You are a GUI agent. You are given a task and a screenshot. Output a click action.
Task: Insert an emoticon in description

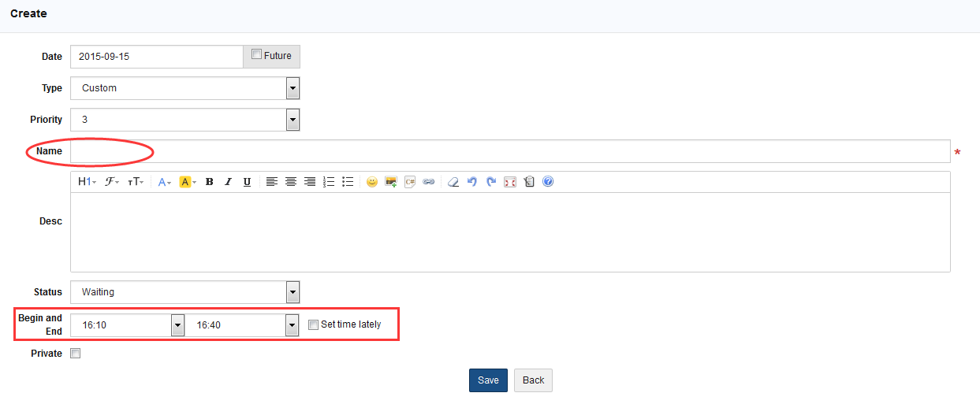tap(371, 182)
